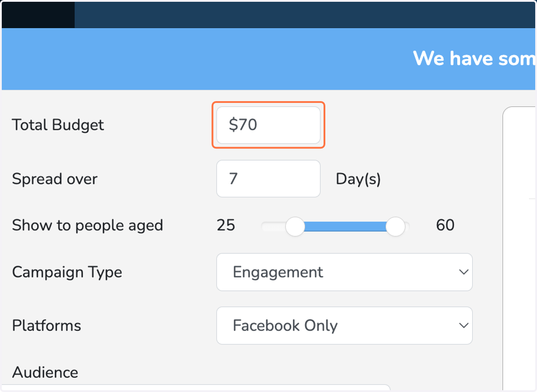Click the Spread over days input
Image resolution: width=537 pixels, height=392 pixels.
[x=268, y=179]
